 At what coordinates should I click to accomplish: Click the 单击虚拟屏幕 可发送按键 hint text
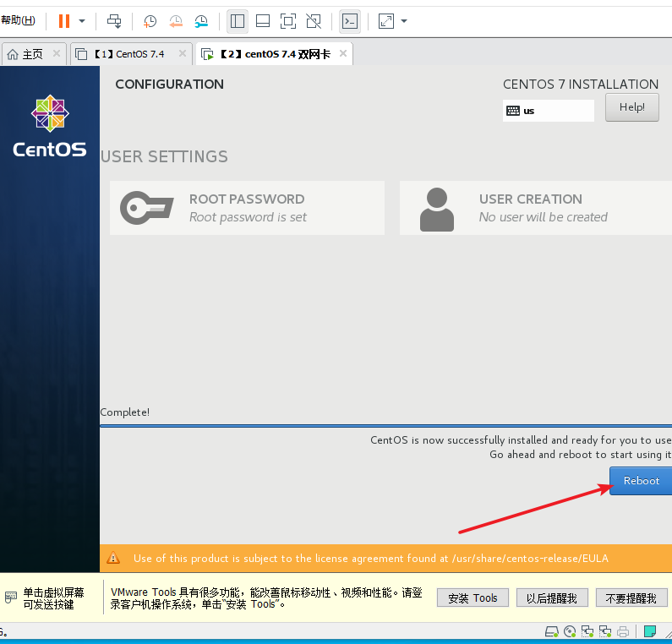(x=53, y=598)
